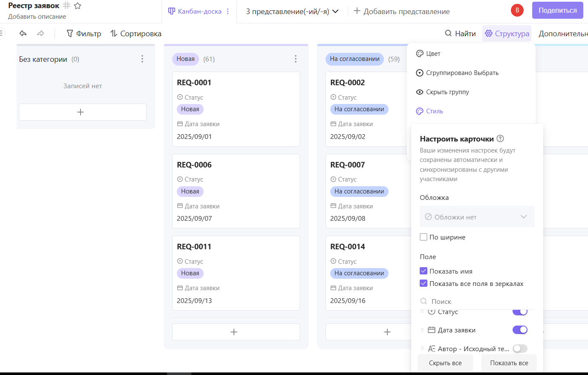Click Найти search in toolbar
Screen dimensions: 588x375
click(x=460, y=33)
